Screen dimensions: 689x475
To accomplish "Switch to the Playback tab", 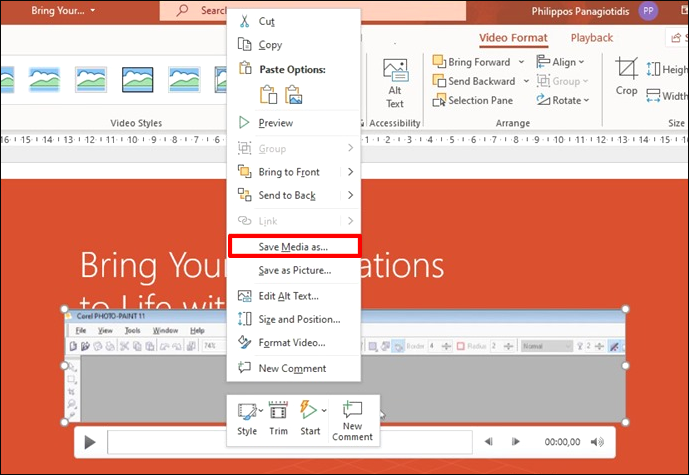I will (592, 38).
